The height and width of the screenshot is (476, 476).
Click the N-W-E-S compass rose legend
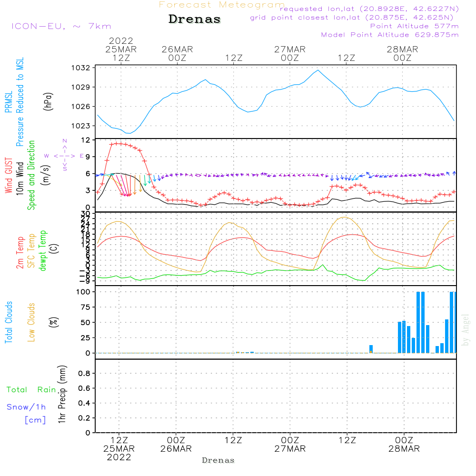(x=64, y=155)
